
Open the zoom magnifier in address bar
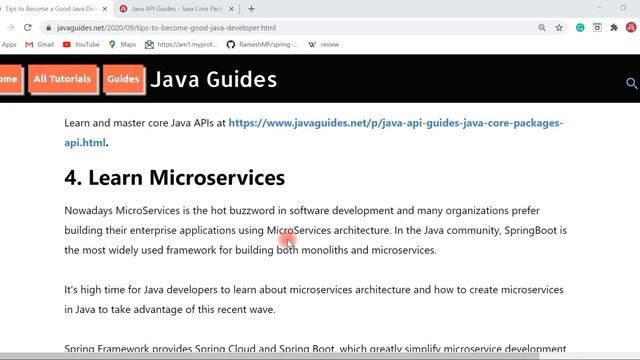542,28
